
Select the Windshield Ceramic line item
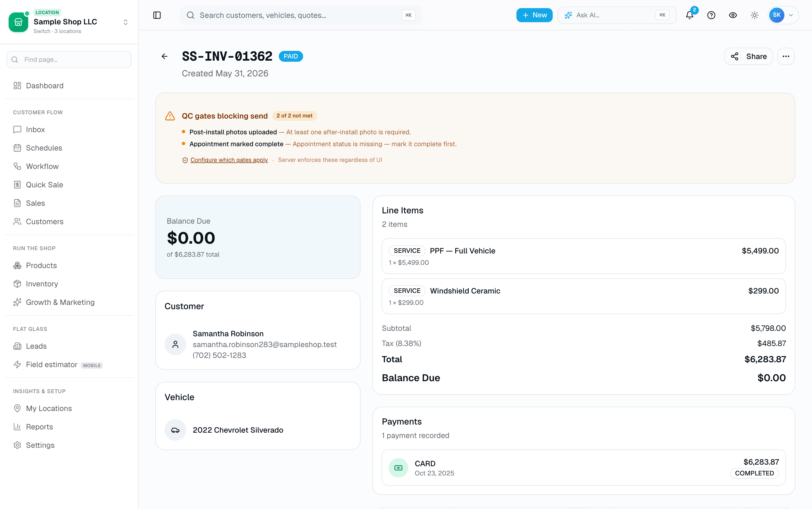pos(584,296)
